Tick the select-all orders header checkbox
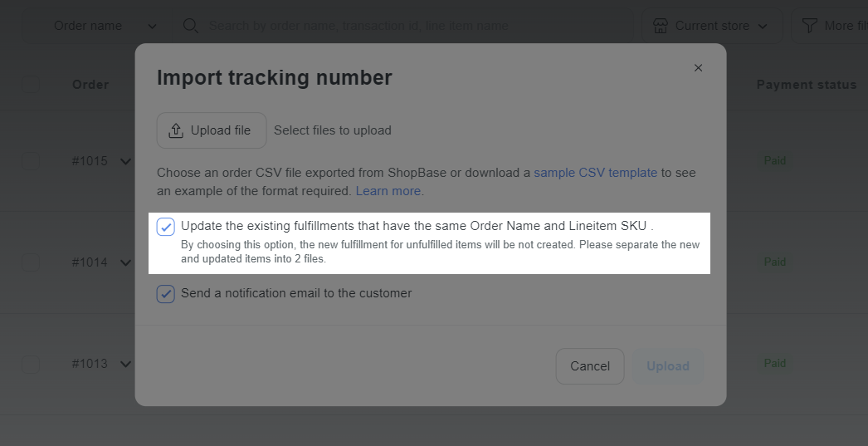Viewport: 868px width, 446px height. [31, 85]
